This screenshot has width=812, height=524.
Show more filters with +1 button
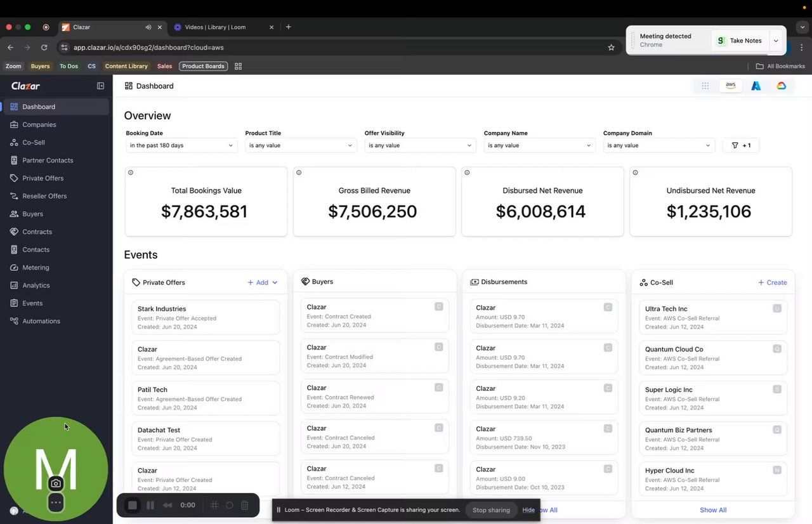point(741,145)
